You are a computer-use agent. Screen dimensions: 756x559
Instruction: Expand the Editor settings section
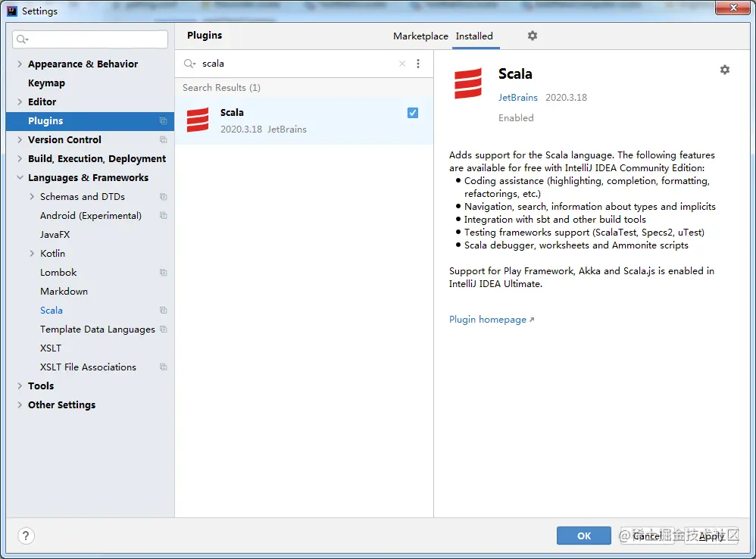pos(20,101)
